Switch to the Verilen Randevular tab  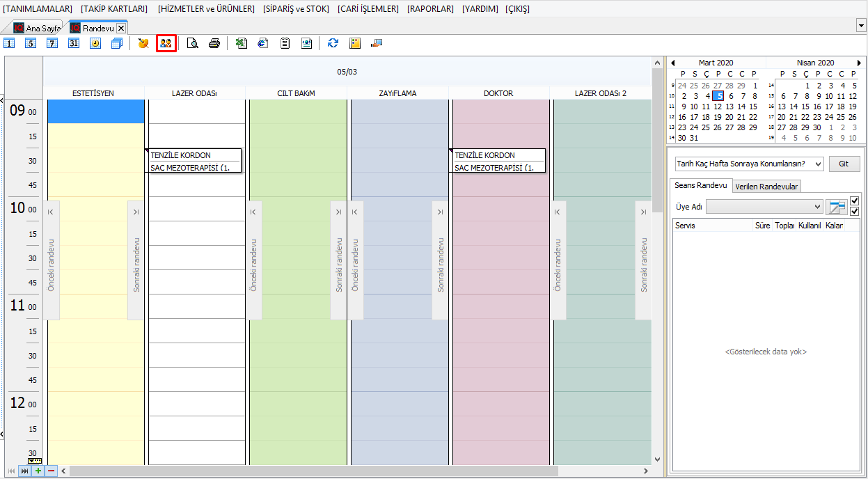(x=766, y=187)
